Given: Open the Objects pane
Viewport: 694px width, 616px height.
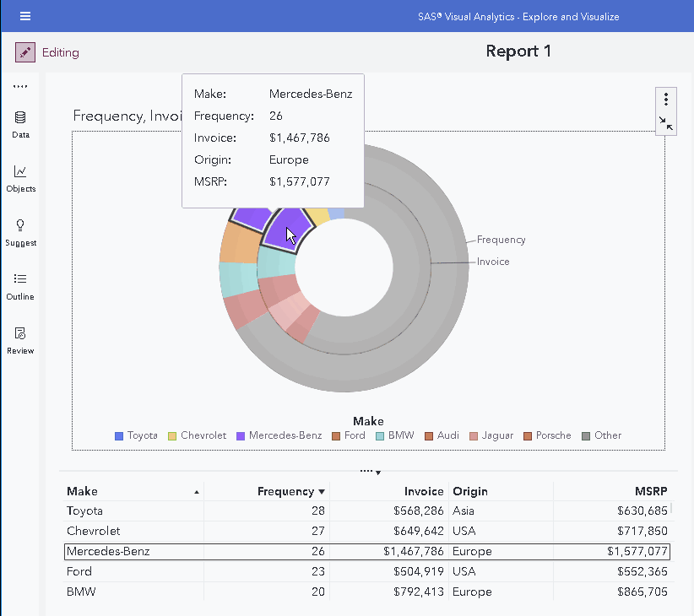Looking at the screenshot, I should point(20,177).
